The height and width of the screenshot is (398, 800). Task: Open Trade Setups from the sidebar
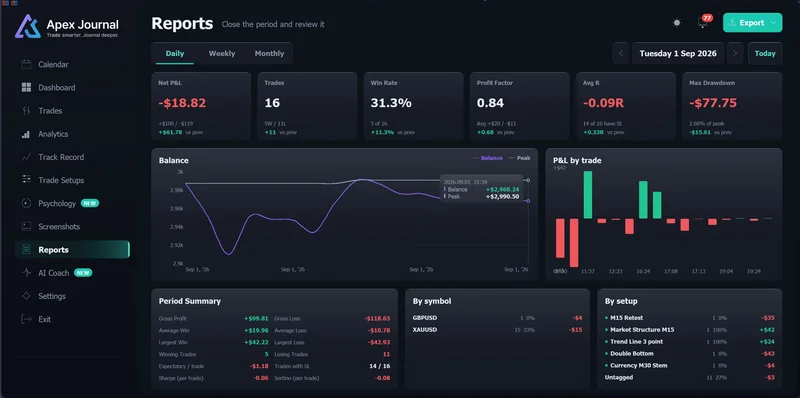point(72,180)
